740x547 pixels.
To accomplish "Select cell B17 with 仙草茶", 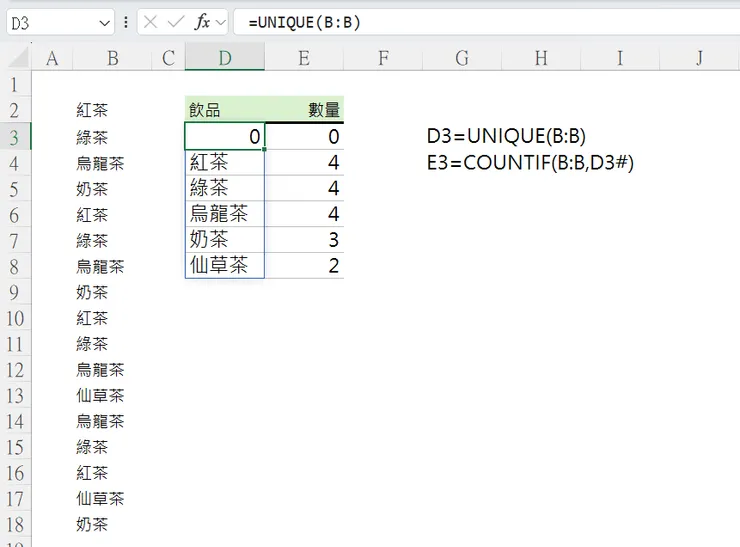I will (112, 499).
